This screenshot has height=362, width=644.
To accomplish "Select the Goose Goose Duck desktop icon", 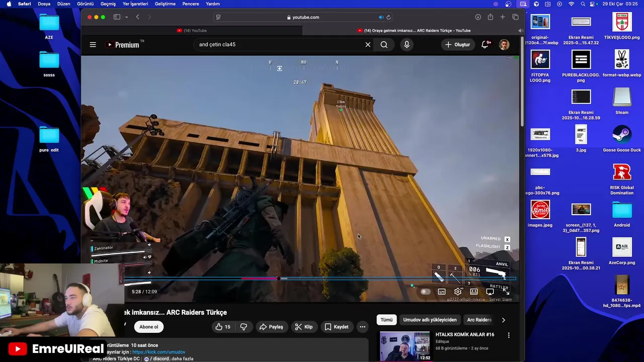I will click(x=622, y=139).
